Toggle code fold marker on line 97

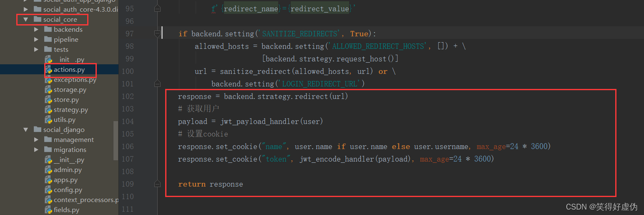(x=157, y=33)
